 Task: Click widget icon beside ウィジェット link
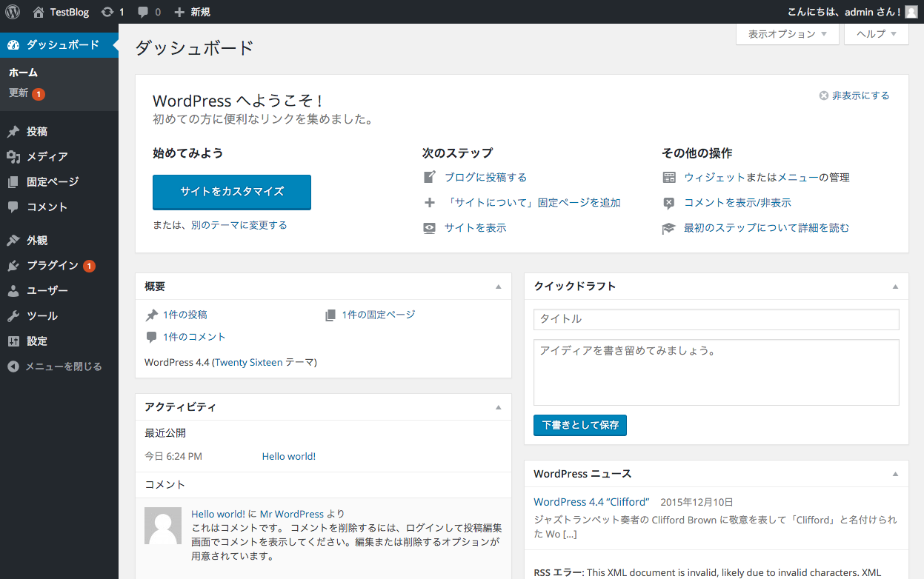(669, 178)
